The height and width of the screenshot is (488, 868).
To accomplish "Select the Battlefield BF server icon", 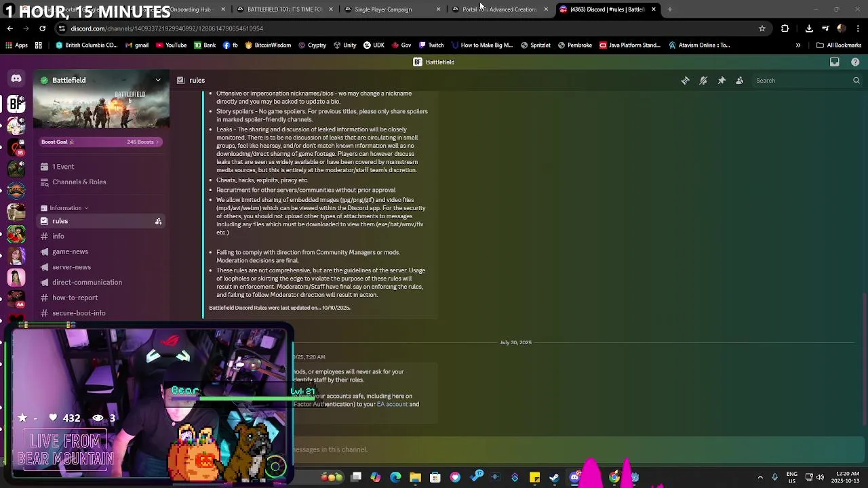I will (x=16, y=104).
